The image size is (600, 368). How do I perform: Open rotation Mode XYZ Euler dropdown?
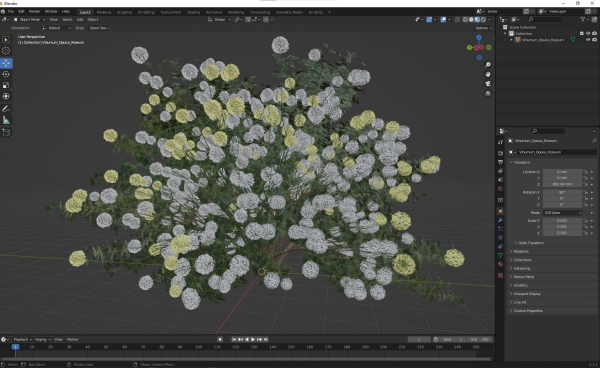(562, 213)
